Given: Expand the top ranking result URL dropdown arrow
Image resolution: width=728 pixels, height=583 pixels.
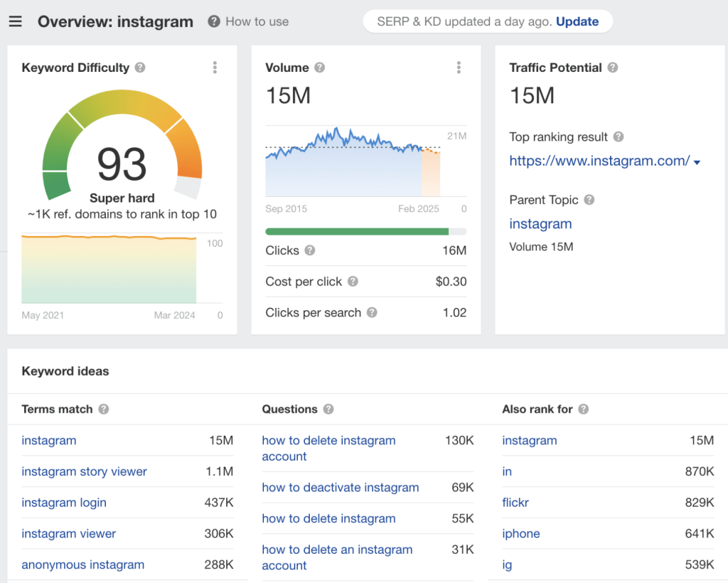Looking at the screenshot, I should [697, 163].
